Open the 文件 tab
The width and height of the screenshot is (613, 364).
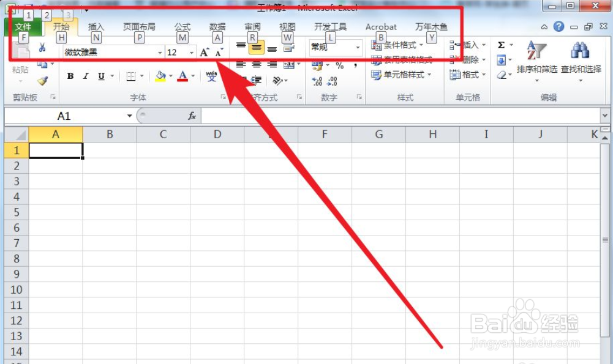[23, 26]
